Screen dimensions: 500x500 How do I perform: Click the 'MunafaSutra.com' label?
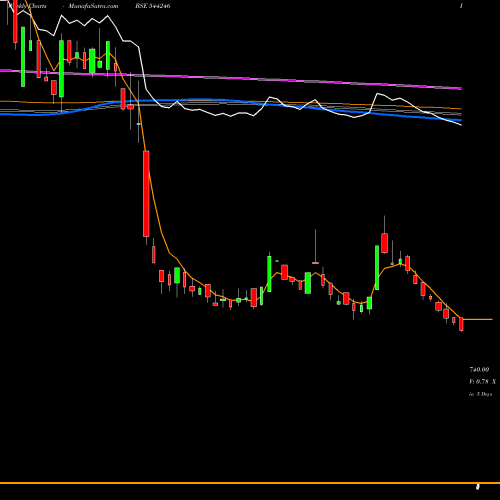click(x=93, y=6)
